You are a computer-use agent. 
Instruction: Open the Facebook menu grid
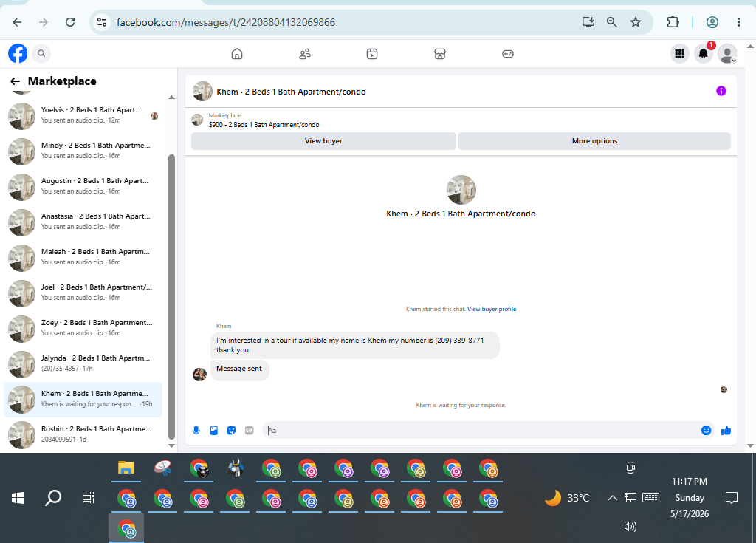tap(680, 54)
